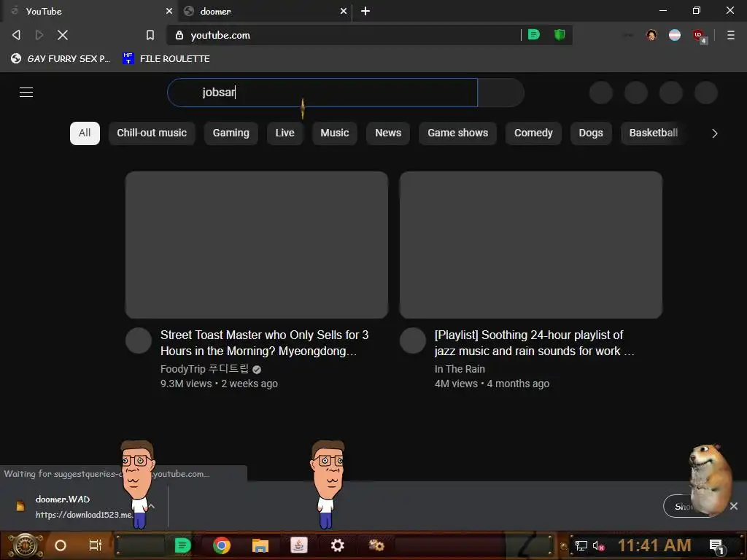Screen dimensions: 747x560
Task: Open the green reader icon in the address bar
Action: tap(533, 35)
